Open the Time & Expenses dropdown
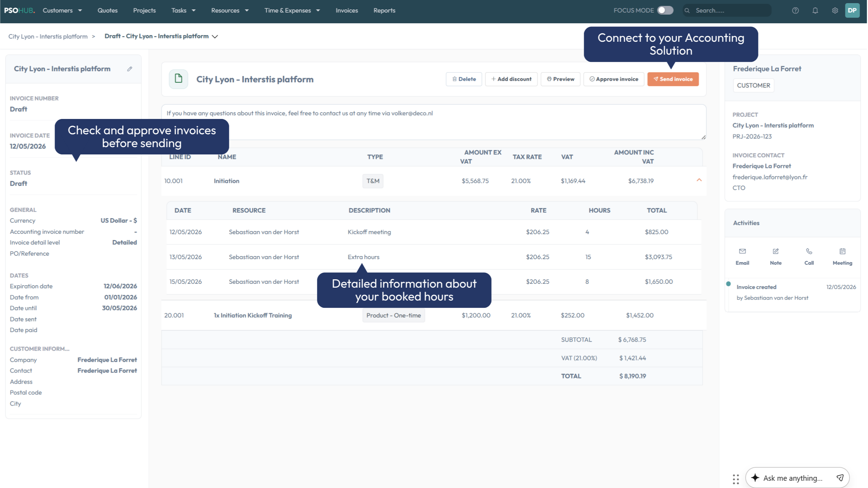Image resolution: width=868 pixels, height=488 pixels. (x=292, y=10)
